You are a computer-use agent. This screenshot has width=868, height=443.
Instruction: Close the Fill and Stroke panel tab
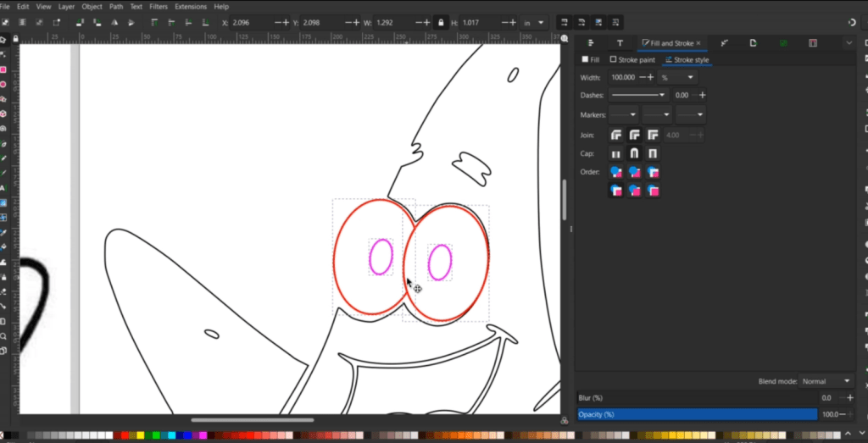click(x=698, y=42)
